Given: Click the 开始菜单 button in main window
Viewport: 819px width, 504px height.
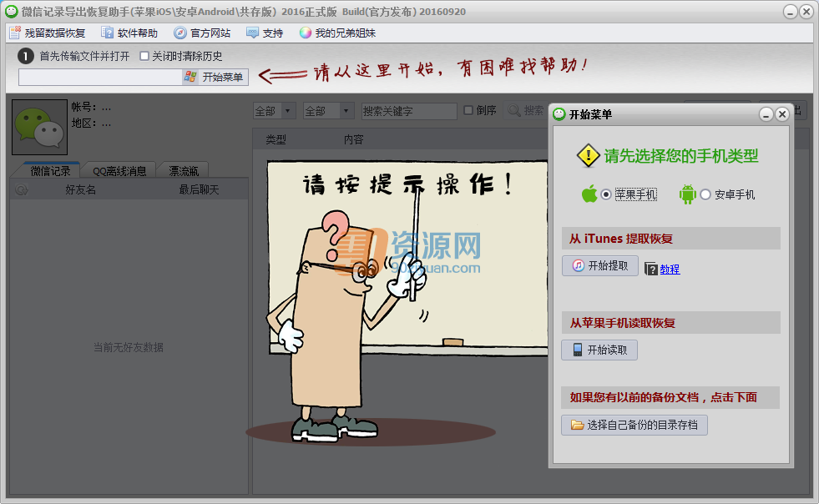Looking at the screenshot, I should coord(215,77).
